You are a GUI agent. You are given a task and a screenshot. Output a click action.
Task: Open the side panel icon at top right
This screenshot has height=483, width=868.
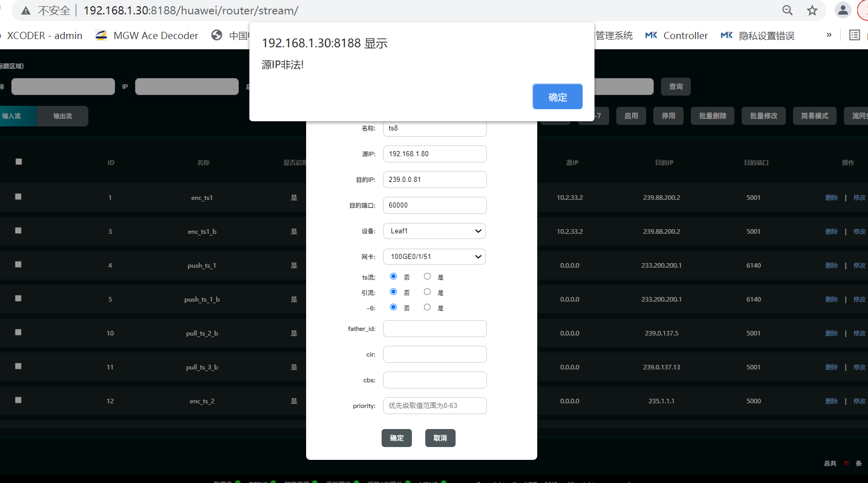(x=855, y=35)
